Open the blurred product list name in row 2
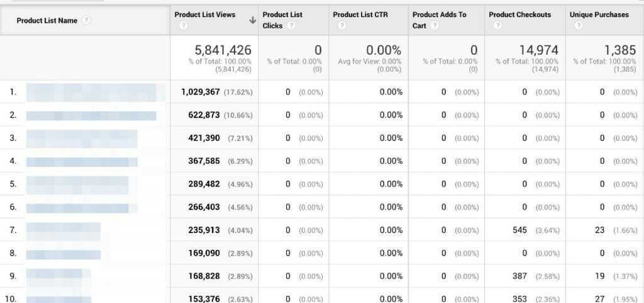This screenshot has height=303, width=644. pyautogui.click(x=91, y=115)
